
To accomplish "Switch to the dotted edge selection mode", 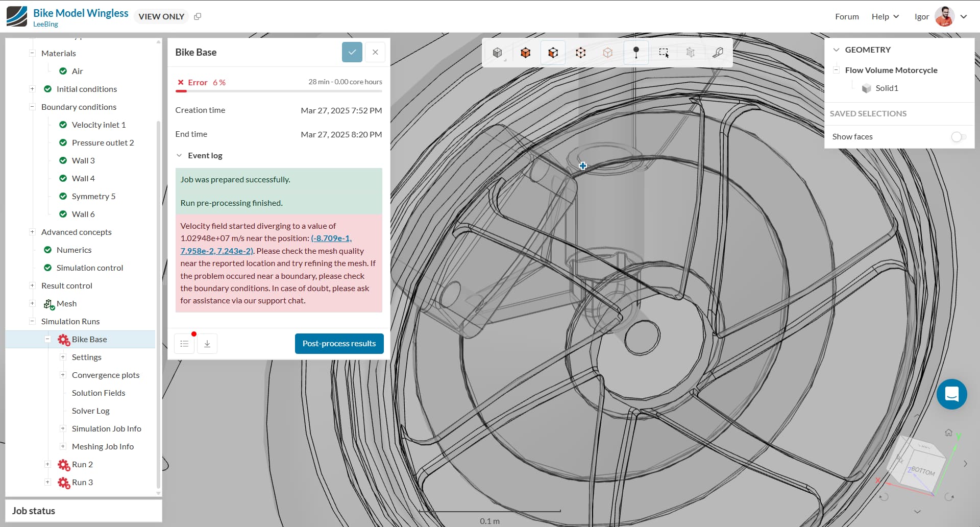I will pos(580,53).
